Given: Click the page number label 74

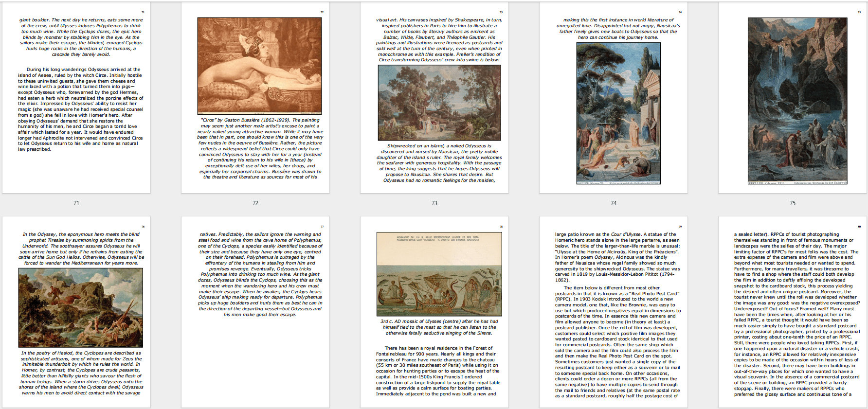Looking at the screenshot, I should [614, 203].
